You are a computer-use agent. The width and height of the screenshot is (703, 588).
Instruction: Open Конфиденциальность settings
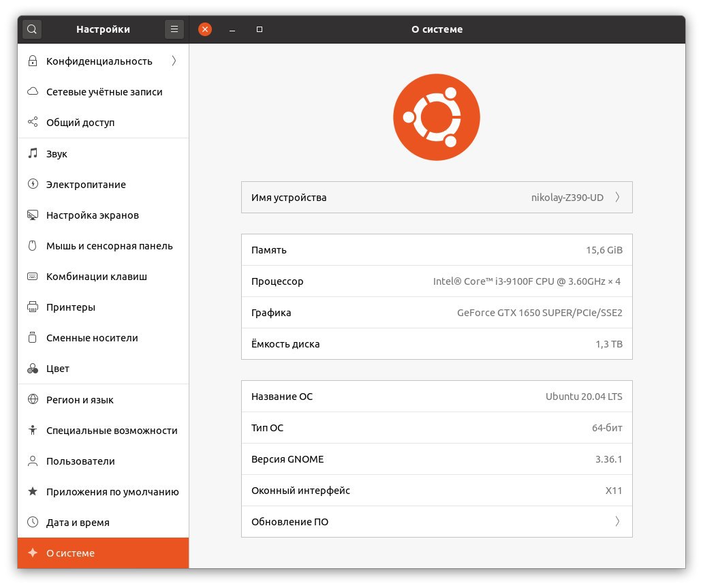(x=103, y=61)
